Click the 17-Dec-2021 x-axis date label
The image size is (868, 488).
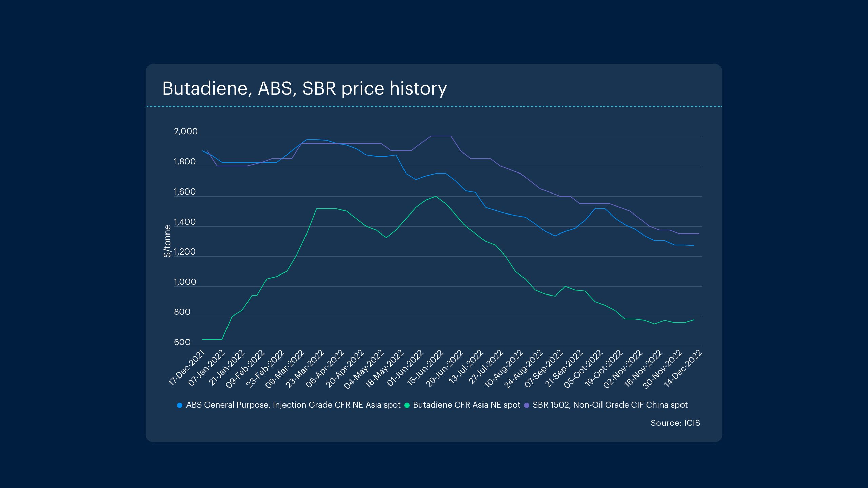click(187, 368)
